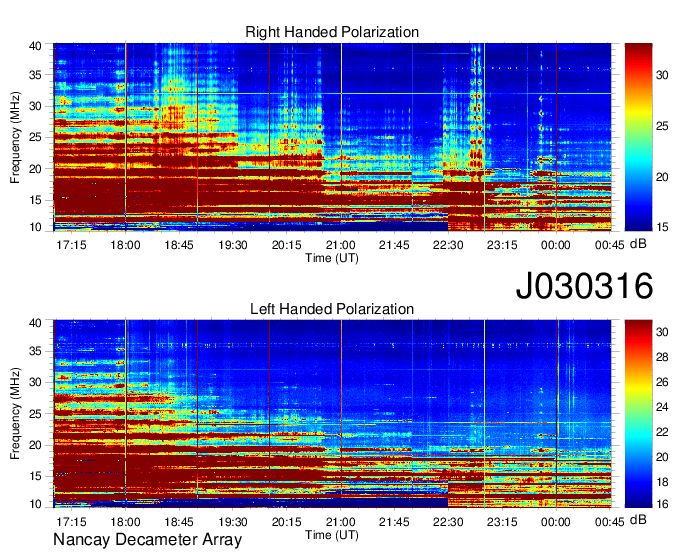Click 40 on the top frequency axis
Viewport: 680px width, 552px height.
35,46
